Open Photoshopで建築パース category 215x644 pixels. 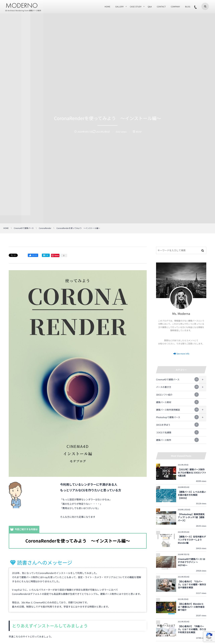click(x=168, y=417)
